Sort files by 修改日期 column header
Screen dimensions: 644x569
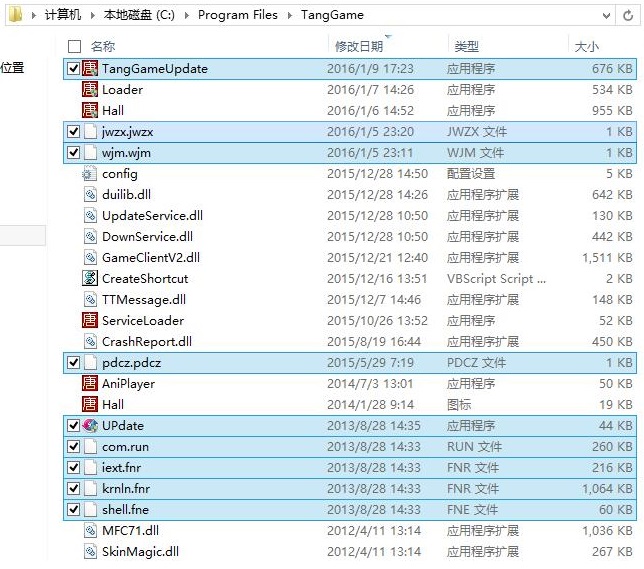point(359,46)
